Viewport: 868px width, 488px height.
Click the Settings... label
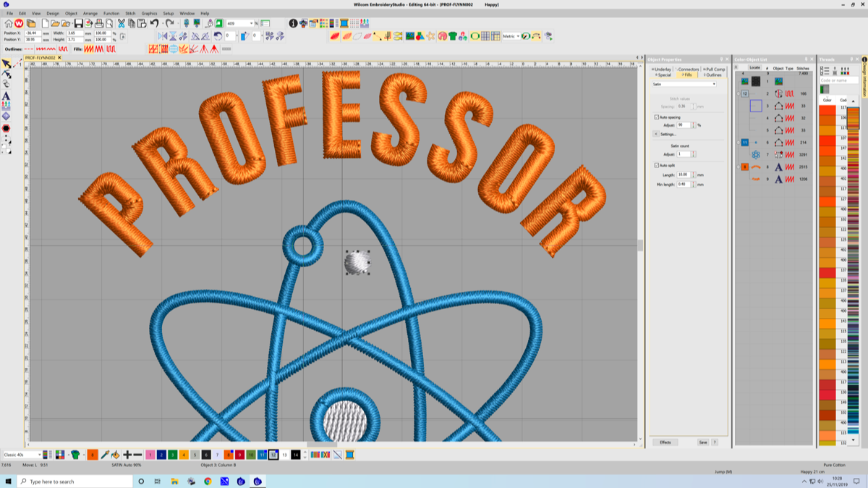coord(668,134)
